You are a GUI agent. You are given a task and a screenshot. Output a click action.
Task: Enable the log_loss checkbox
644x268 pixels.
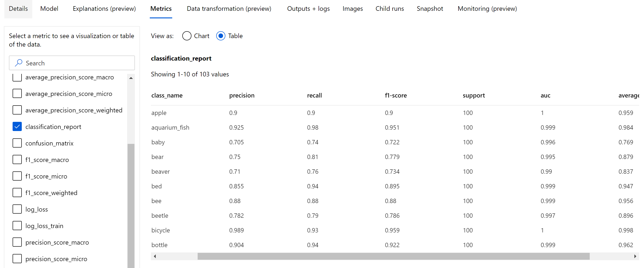point(16,209)
